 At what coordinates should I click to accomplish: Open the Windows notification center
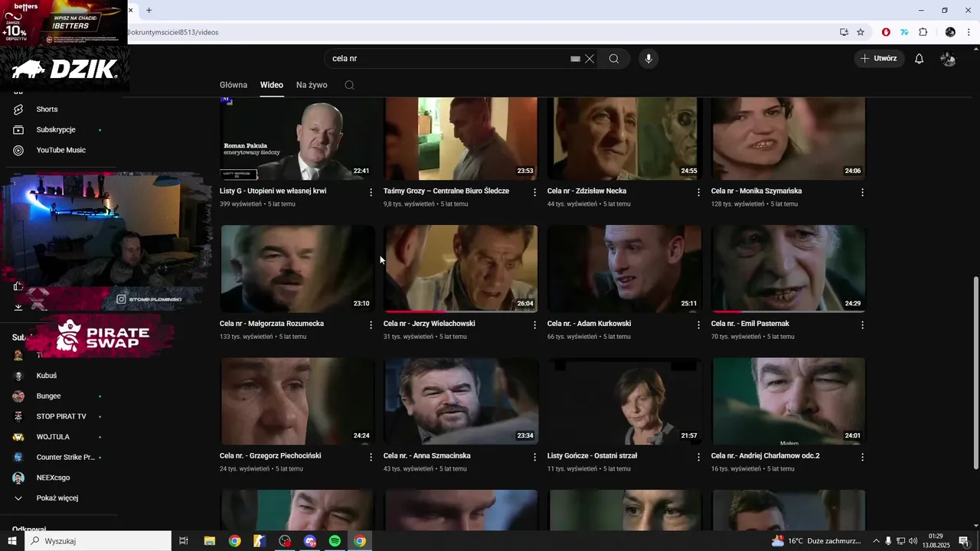[x=964, y=541]
